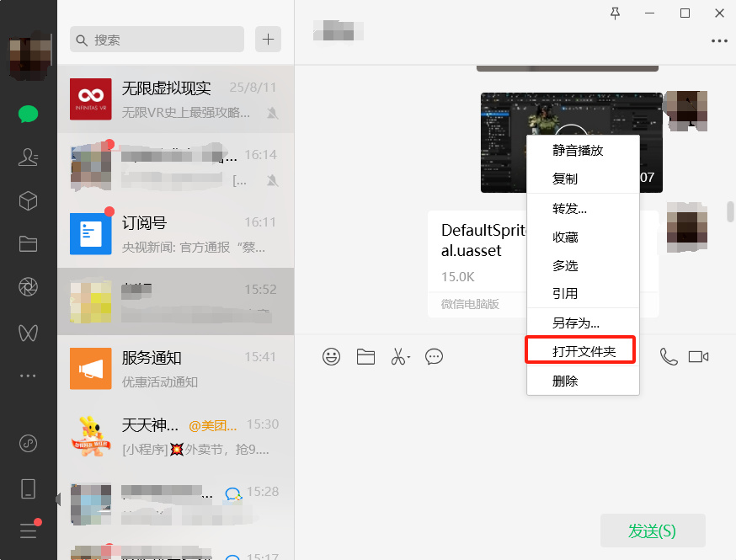Select 复制 in context menu
736x560 pixels.
pos(583,179)
